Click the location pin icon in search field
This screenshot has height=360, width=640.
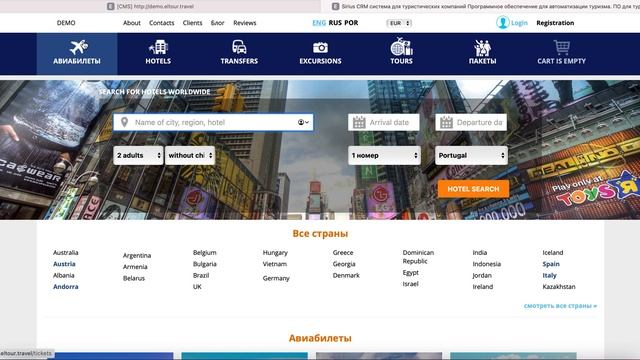click(124, 122)
